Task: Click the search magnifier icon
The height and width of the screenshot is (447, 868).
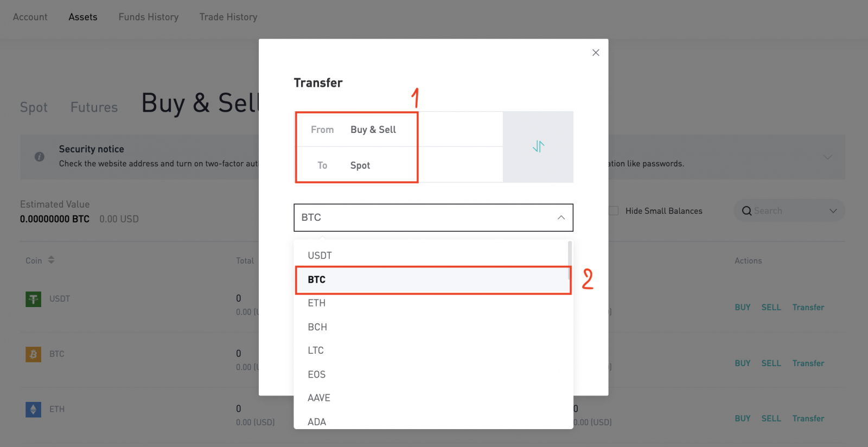Action: tap(747, 210)
